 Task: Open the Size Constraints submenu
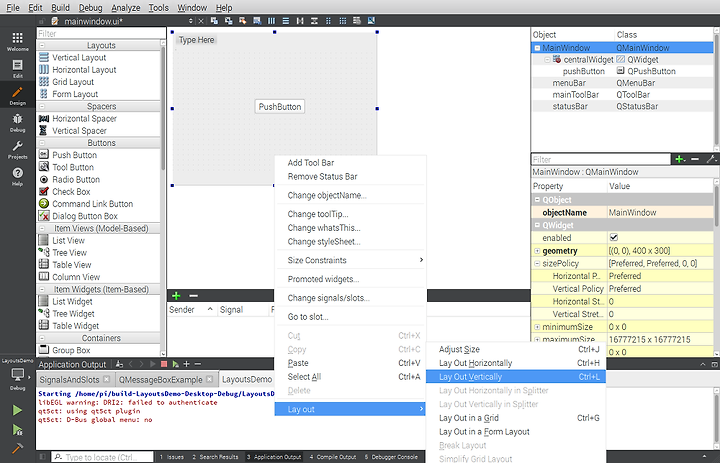(350, 260)
